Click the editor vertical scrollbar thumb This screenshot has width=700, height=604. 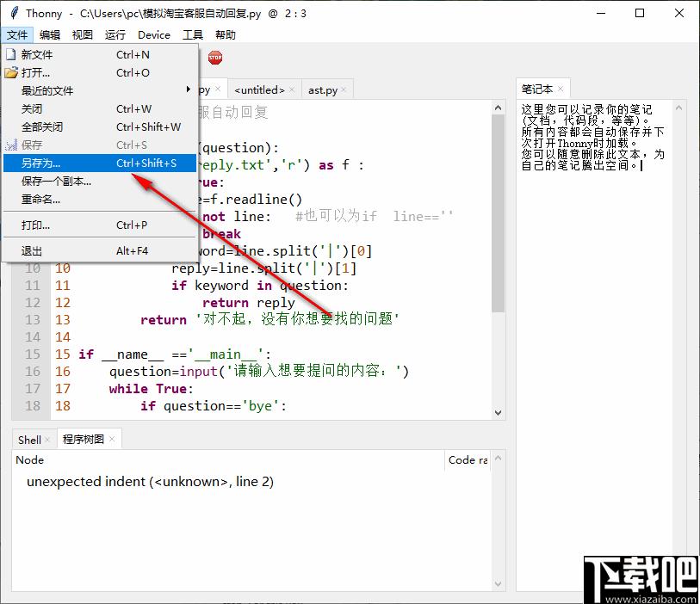point(499,213)
